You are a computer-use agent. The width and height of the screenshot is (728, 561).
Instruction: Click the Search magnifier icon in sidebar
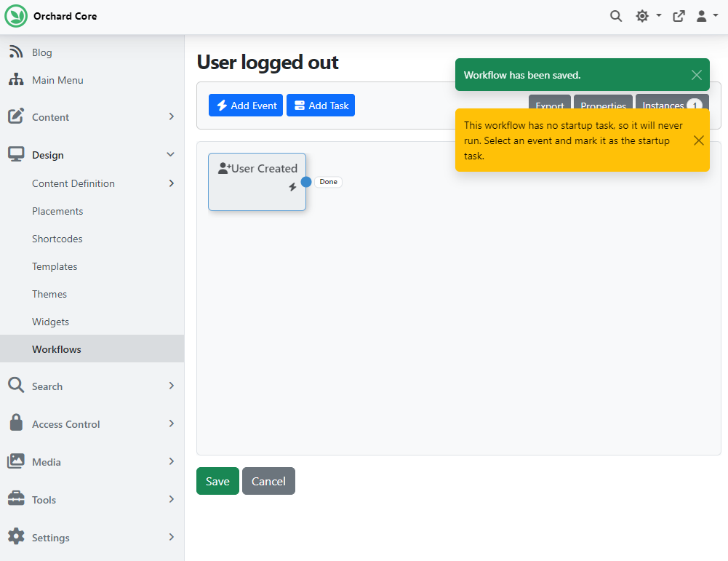coord(16,386)
